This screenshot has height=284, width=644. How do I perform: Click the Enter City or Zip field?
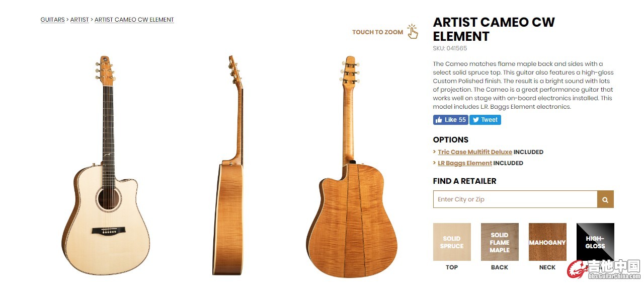point(515,199)
